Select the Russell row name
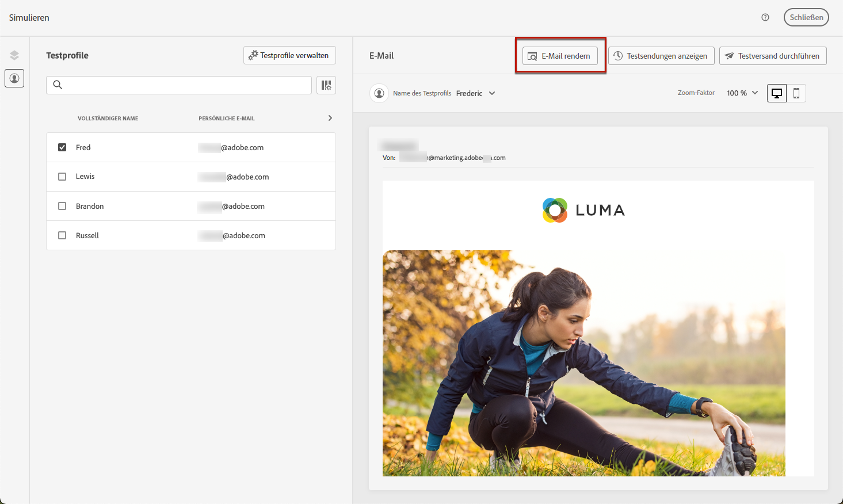The height and width of the screenshot is (504, 843). point(87,235)
